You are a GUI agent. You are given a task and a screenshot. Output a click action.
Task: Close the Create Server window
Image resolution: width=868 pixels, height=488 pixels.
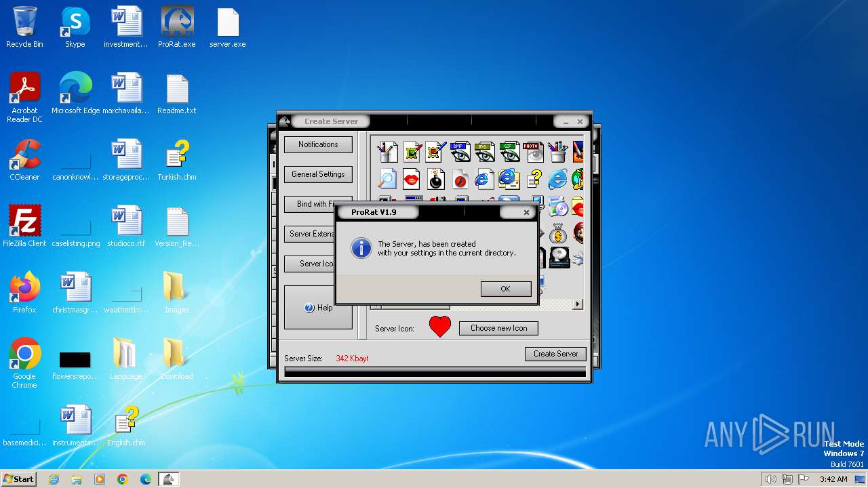[580, 122]
